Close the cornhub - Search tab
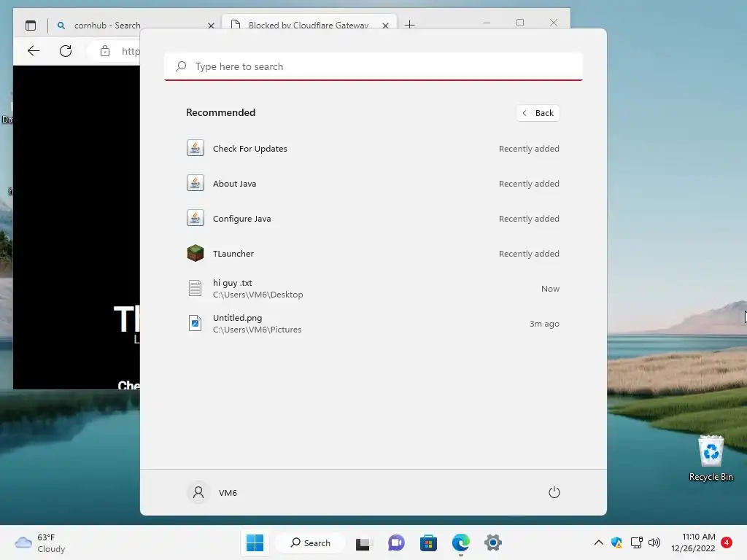The image size is (747, 560). (211, 26)
